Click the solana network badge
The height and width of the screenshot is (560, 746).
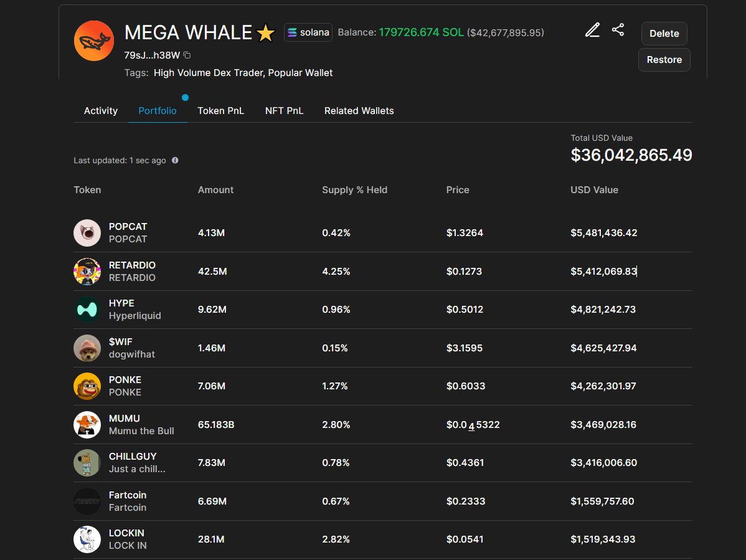click(308, 32)
